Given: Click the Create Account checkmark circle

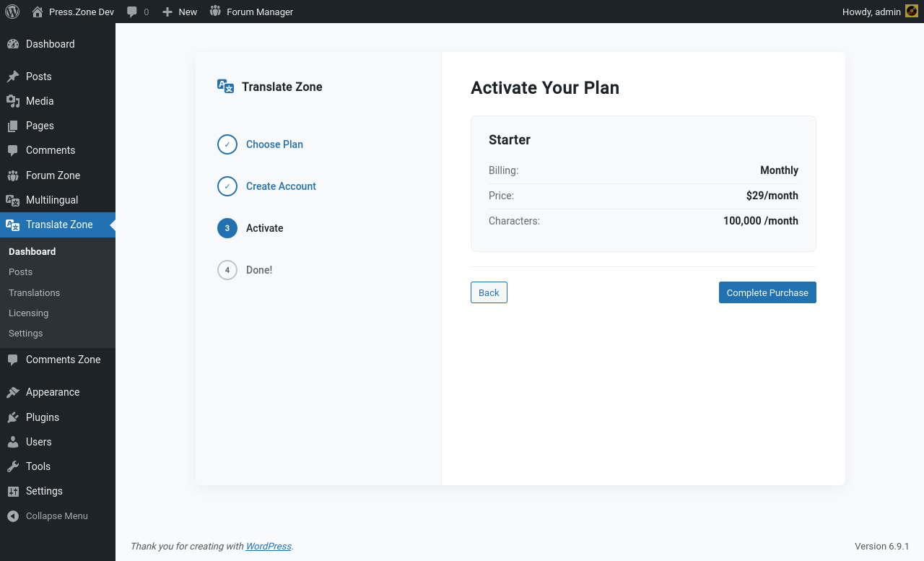Looking at the screenshot, I should click(x=227, y=186).
